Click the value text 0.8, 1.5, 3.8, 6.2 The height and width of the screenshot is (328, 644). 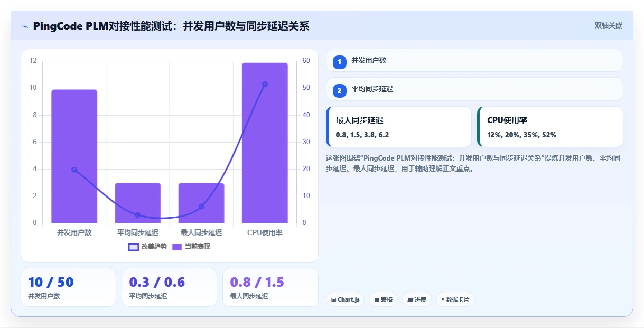click(362, 135)
